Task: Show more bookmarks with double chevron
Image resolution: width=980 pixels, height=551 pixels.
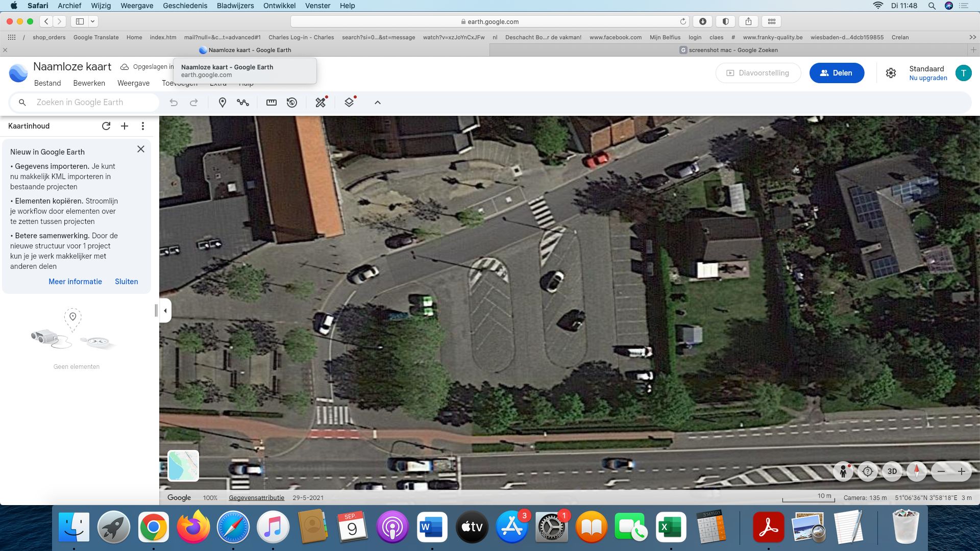Action: coord(972,37)
